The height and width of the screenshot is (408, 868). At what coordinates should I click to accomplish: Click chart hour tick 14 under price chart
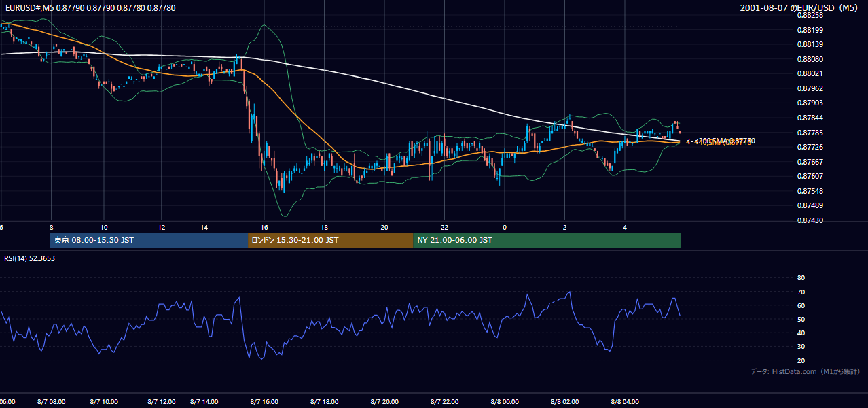point(204,227)
